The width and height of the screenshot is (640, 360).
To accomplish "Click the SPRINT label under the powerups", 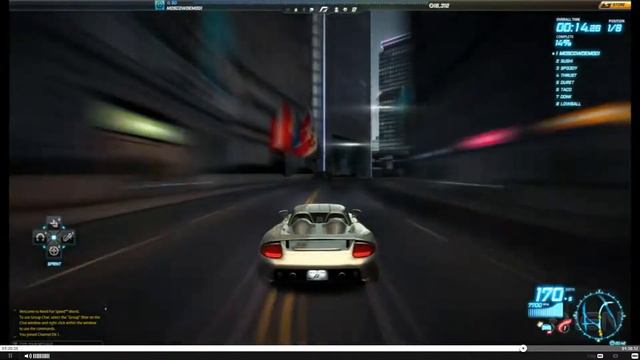I will [54, 264].
